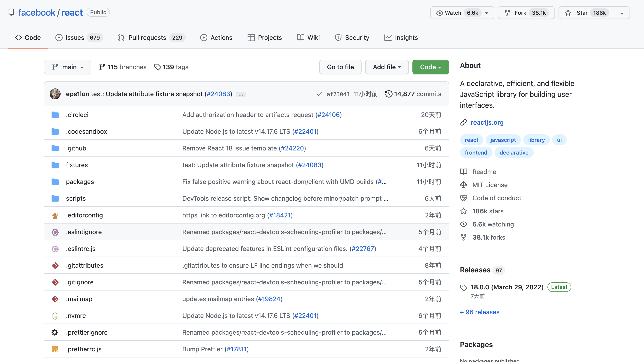Click the green commit status checkmark

pos(319,94)
